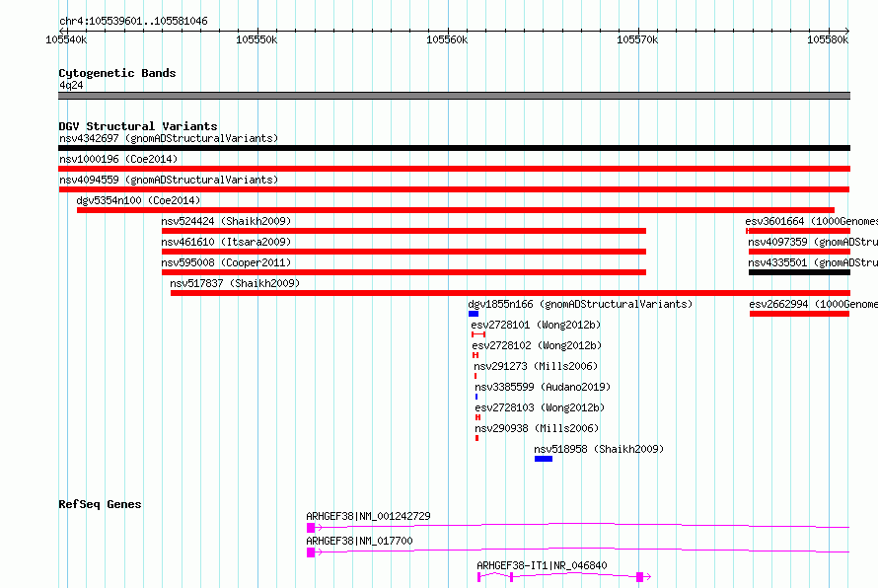This screenshot has width=878, height=588.
Task: Click the red nsv595008 variant bar
Action: (x=403, y=272)
